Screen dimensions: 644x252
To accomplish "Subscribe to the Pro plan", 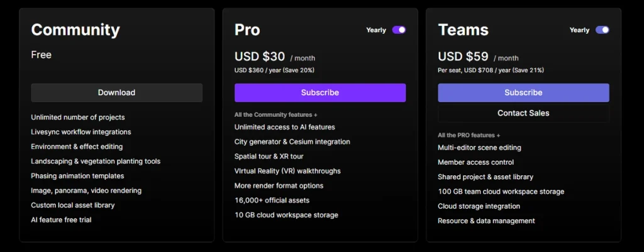I will coord(320,93).
